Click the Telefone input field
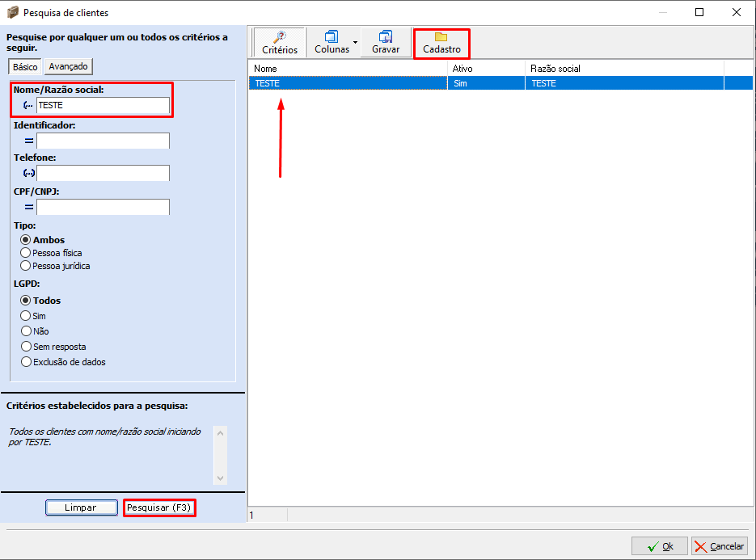The width and height of the screenshot is (756, 560). (x=103, y=174)
